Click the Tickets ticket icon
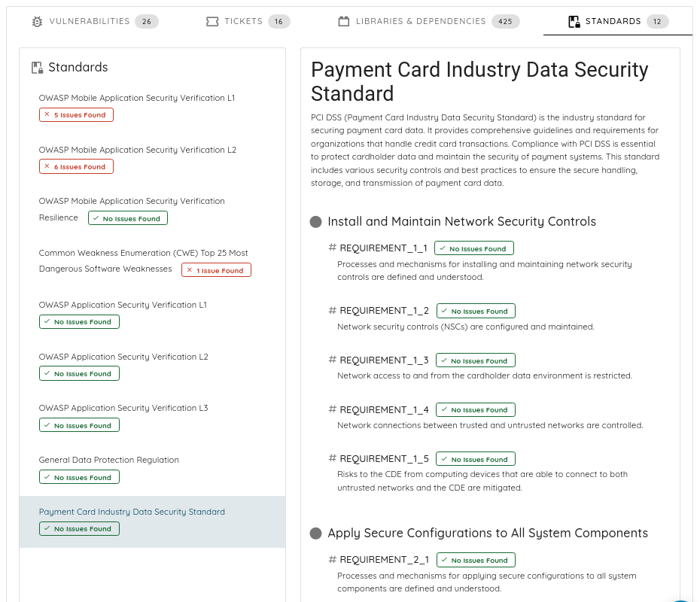 coord(212,21)
